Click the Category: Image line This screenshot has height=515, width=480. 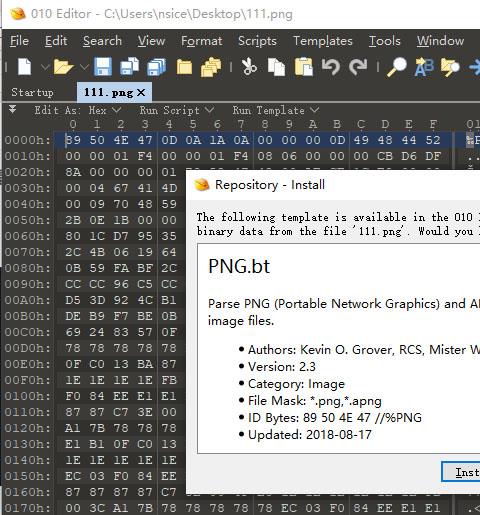point(296,384)
